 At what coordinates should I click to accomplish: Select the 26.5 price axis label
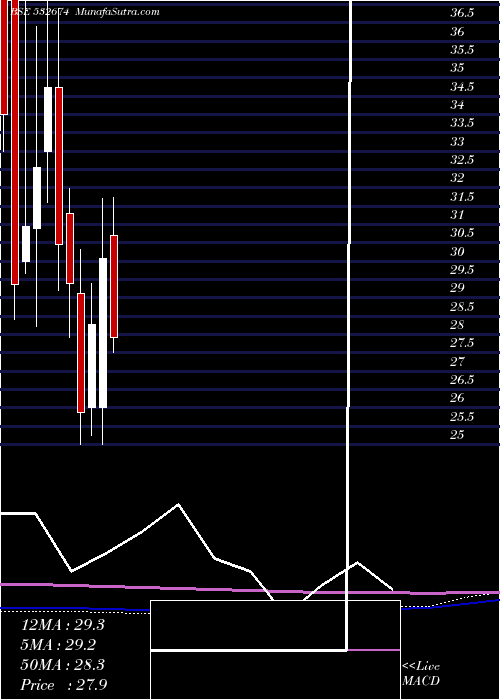pyautogui.click(x=462, y=379)
